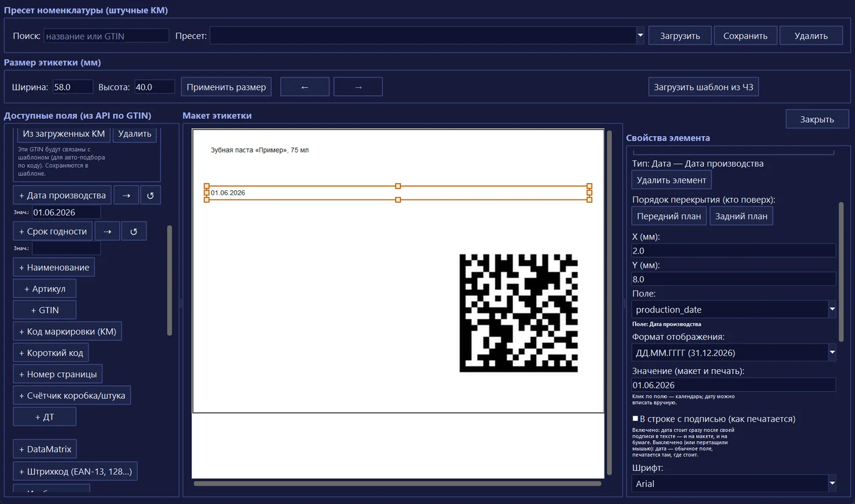The image size is (855, 504).
Task: Click the Высота input showing 40.0
Action: tap(155, 87)
